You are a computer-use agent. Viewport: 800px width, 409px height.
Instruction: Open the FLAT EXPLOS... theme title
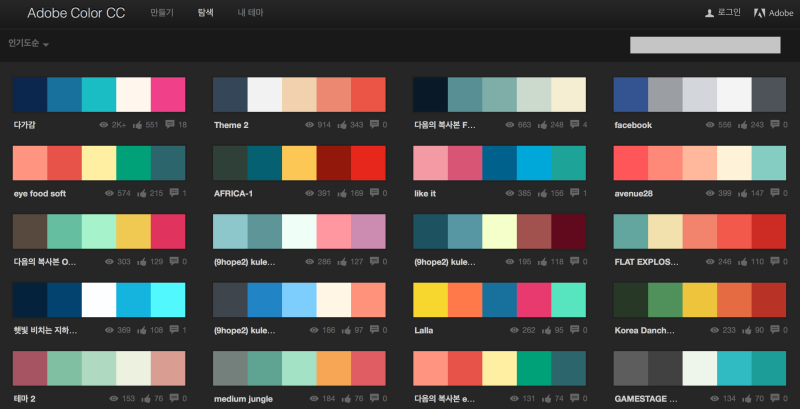(646, 262)
